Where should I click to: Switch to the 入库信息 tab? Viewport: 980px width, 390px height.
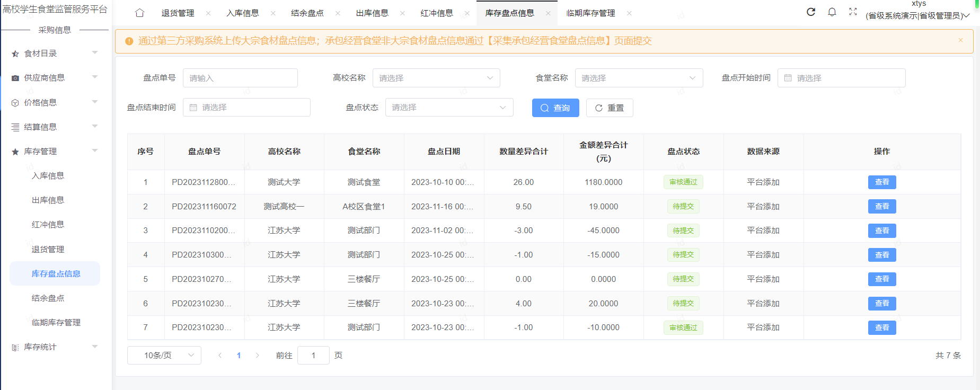point(242,13)
